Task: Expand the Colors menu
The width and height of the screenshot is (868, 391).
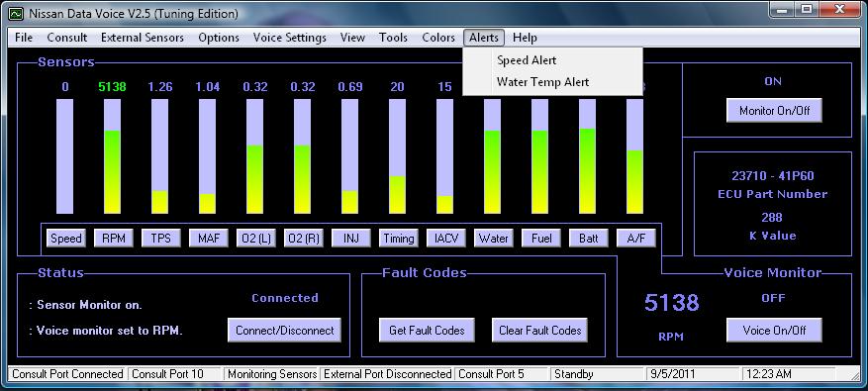Action: [438, 38]
